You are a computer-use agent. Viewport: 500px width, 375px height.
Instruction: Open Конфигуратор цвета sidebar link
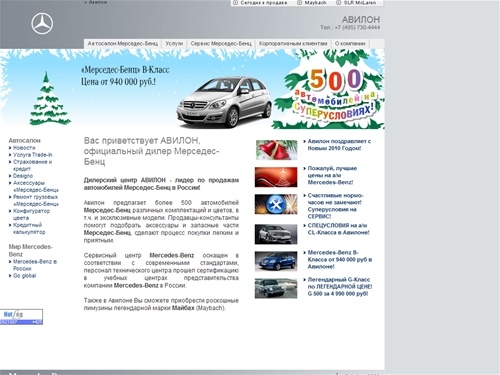pos(31,214)
